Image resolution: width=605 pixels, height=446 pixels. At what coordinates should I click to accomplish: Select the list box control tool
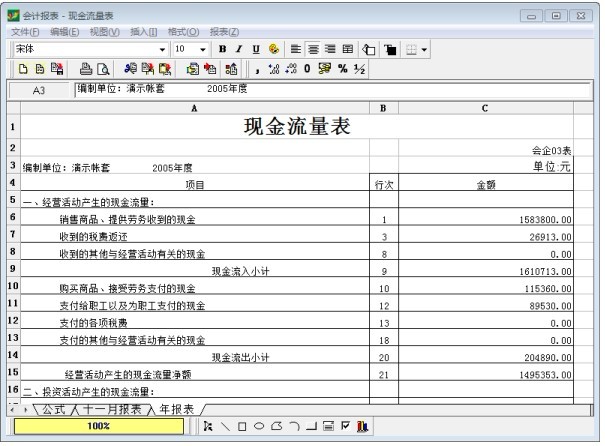click(328, 426)
